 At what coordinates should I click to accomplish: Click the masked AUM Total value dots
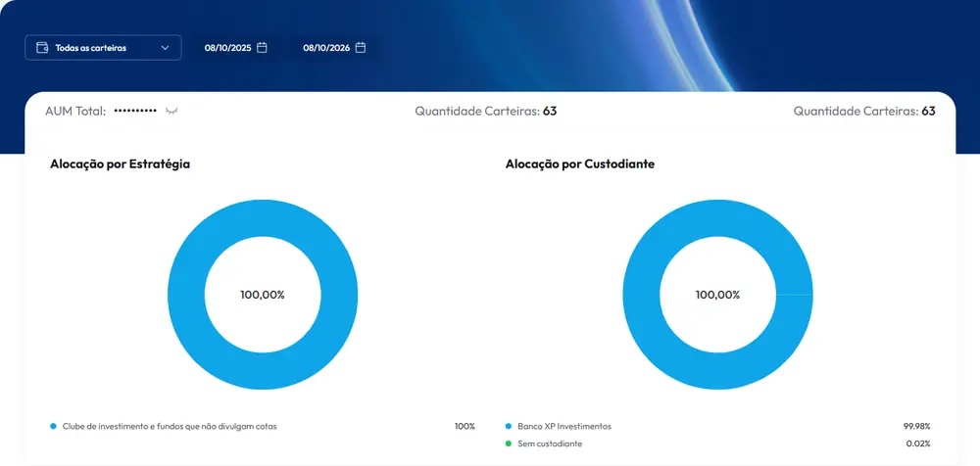[x=135, y=111]
